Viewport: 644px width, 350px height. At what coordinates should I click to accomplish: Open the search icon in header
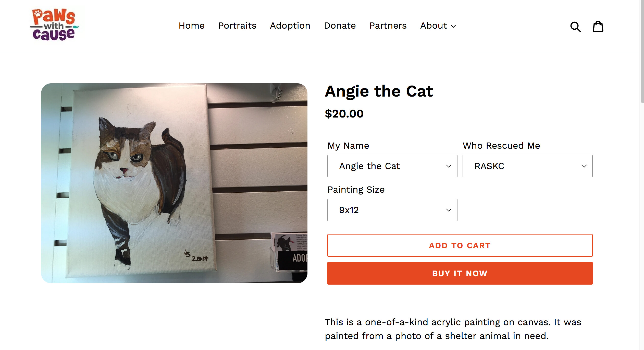point(575,27)
